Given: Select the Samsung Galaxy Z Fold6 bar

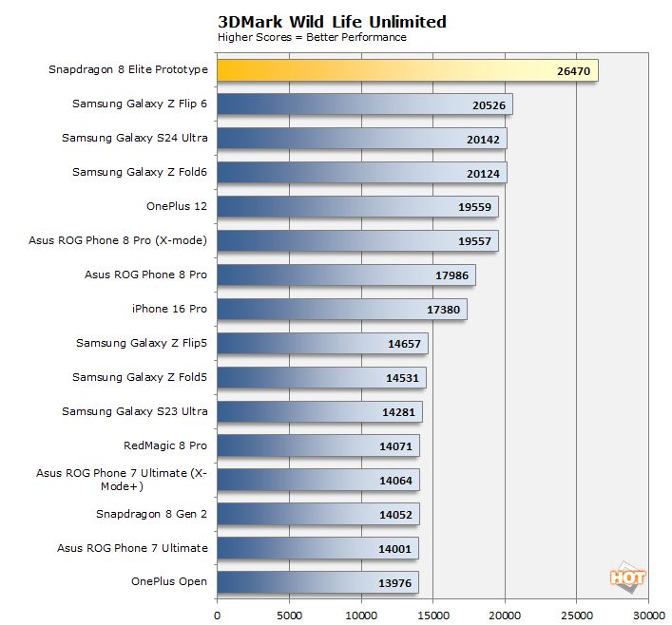Looking at the screenshot, I should click(361, 173).
